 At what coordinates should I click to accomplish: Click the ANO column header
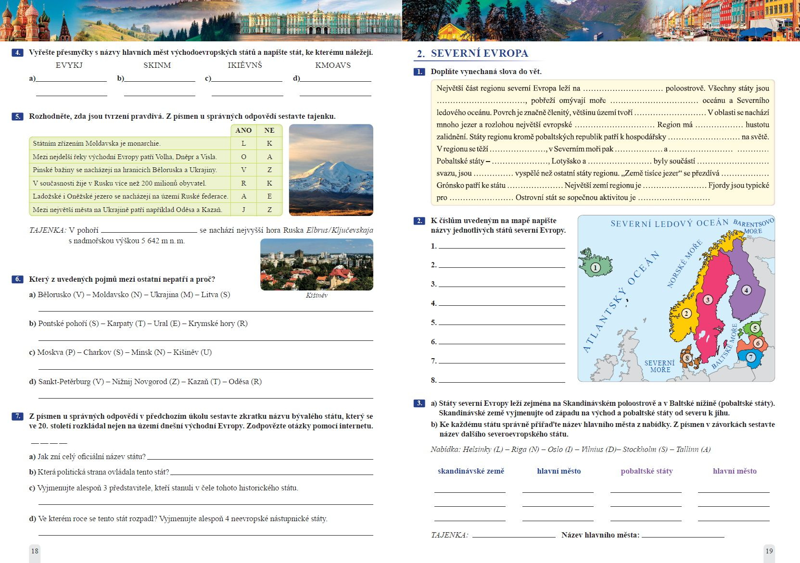243,131
